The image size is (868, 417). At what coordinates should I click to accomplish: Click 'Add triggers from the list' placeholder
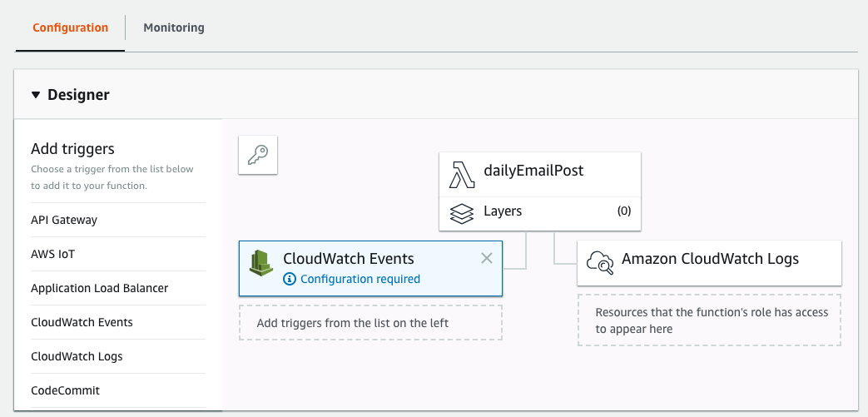click(x=370, y=322)
